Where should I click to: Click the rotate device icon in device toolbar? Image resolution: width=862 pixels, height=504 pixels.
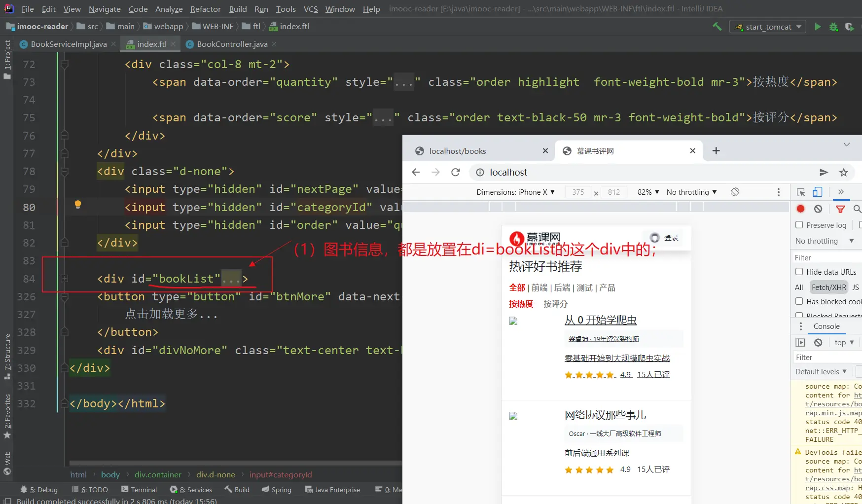tap(735, 192)
